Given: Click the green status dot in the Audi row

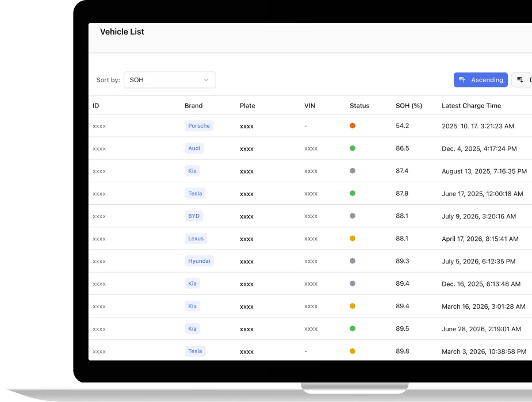Looking at the screenshot, I should pos(353,148).
